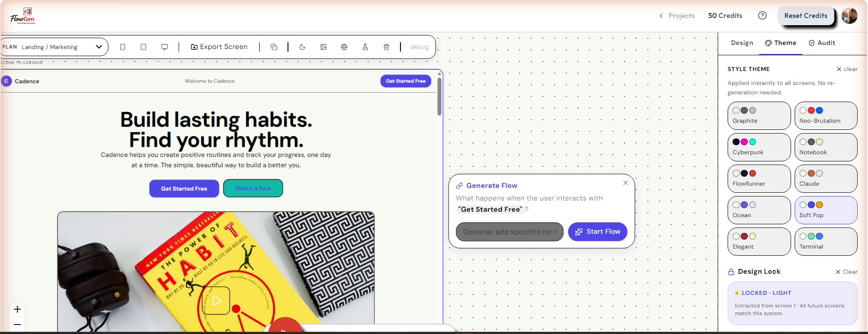Click the header Get Started Free button
The image size is (868, 334).
pyautogui.click(x=406, y=81)
